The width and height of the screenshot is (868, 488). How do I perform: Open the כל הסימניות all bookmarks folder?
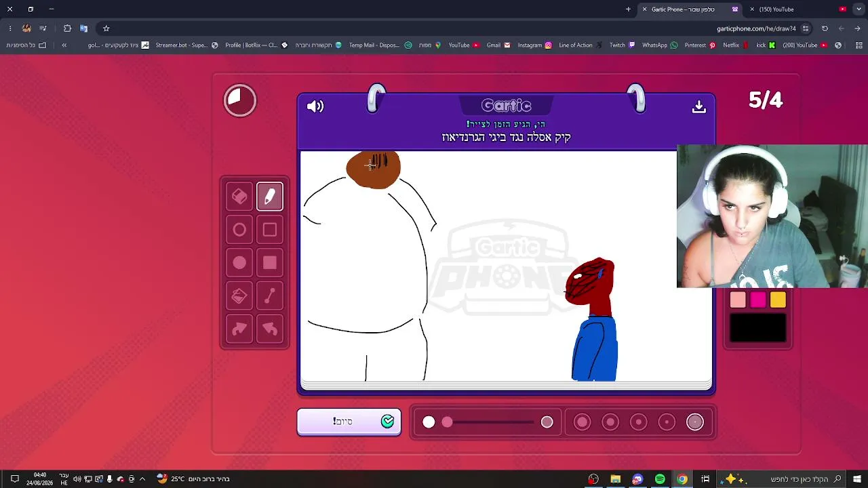(x=26, y=45)
